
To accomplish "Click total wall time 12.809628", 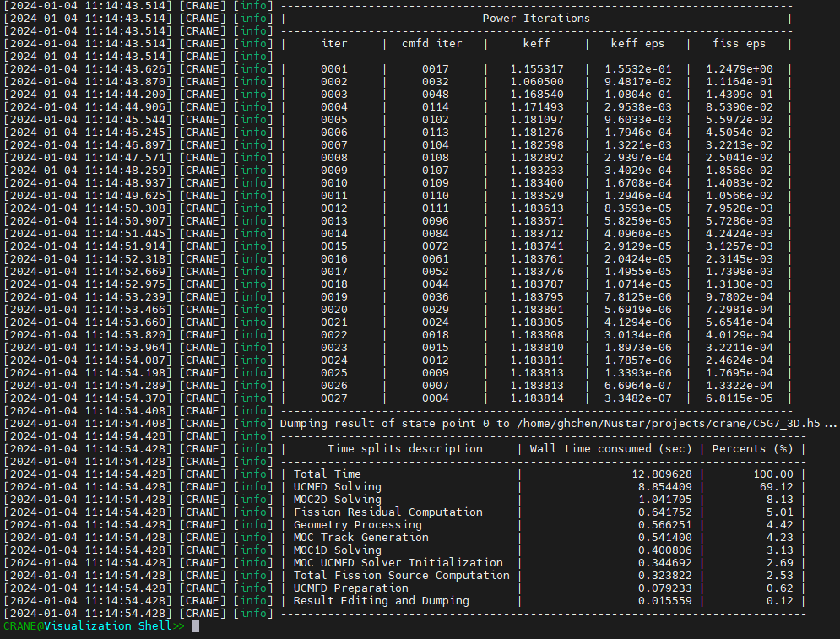I will (x=662, y=474).
